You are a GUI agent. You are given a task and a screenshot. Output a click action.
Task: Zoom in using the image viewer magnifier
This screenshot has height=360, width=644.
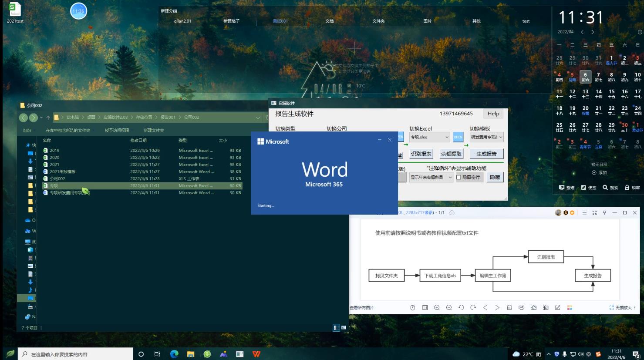click(437, 308)
